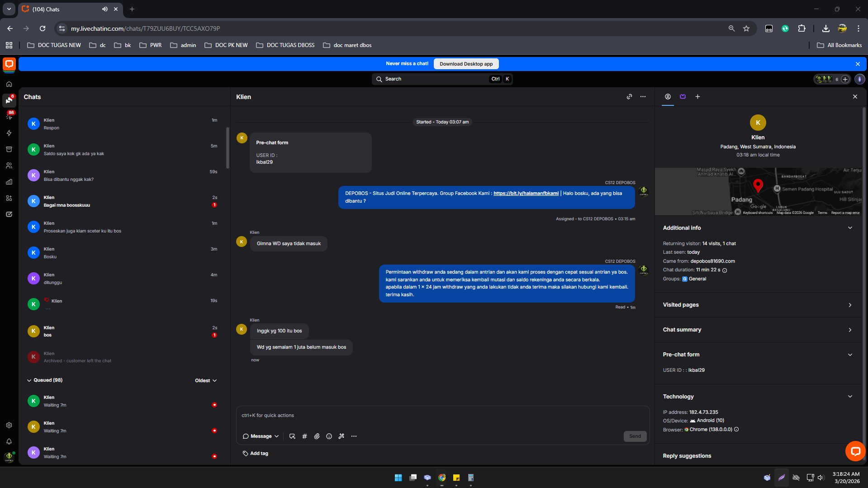This screenshot has height=488, width=868.
Task: Click Download Desktop app button
Action: pyautogui.click(x=466, y=64)
